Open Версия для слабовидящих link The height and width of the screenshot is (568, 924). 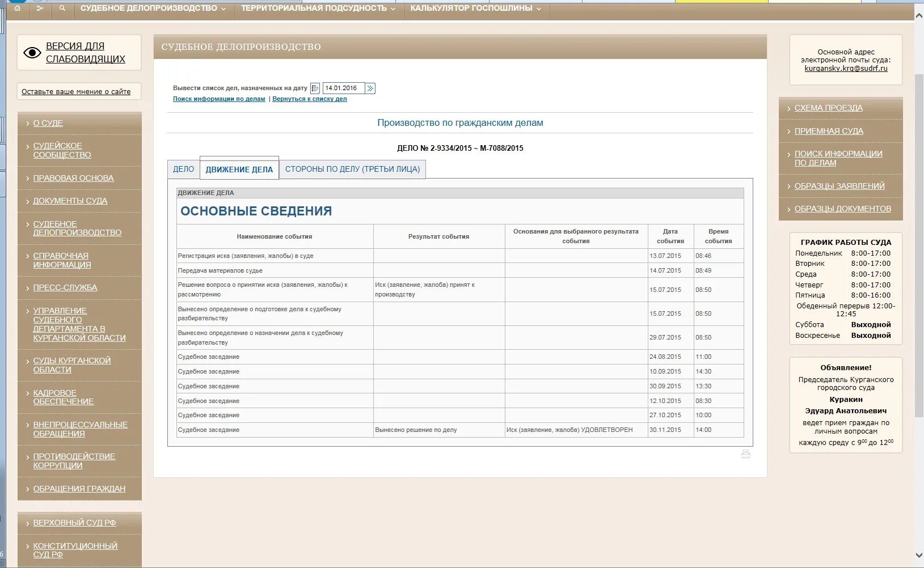pos(86,53)
